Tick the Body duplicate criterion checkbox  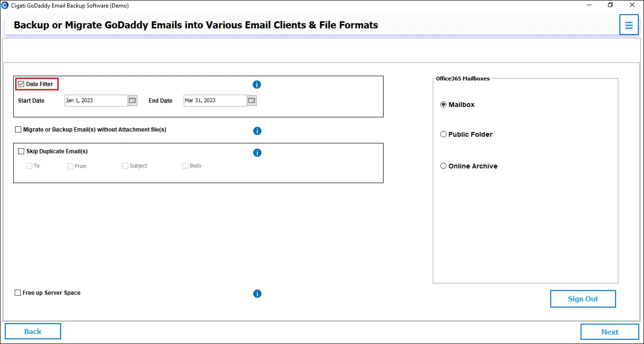coord(185,166)
